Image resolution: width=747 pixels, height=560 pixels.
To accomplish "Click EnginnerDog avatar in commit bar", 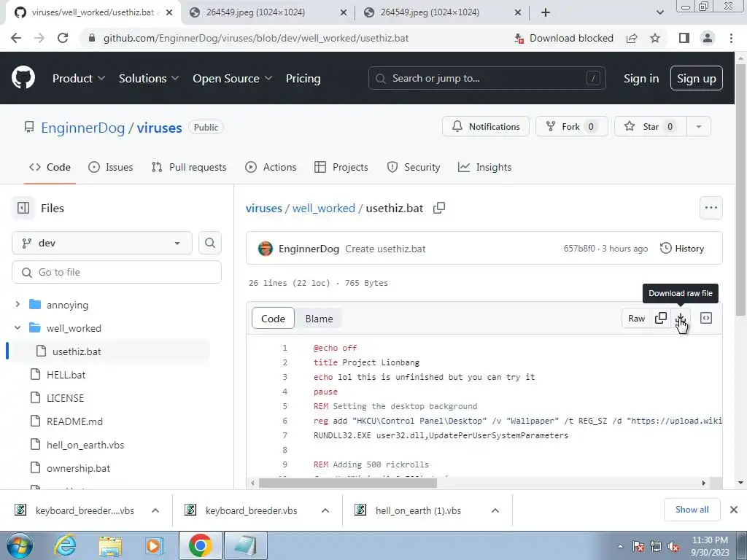I will point(266,249).
